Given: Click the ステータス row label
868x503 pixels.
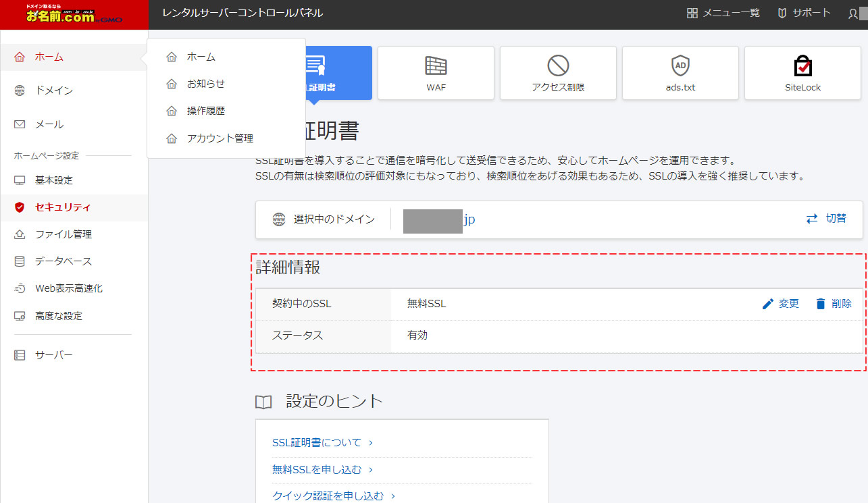Looking at the screenshot, I should tap(297, 335).
